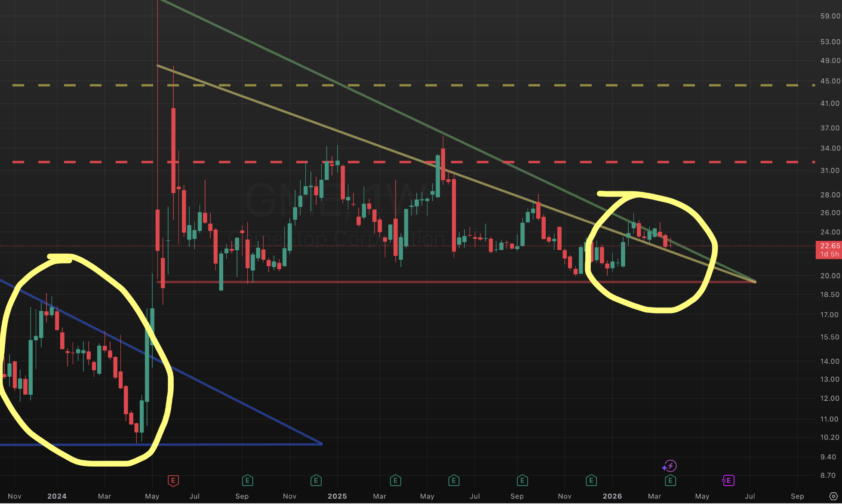
Task: Open the earnings marker near June 2025
Action: click(x=454, y=480)
